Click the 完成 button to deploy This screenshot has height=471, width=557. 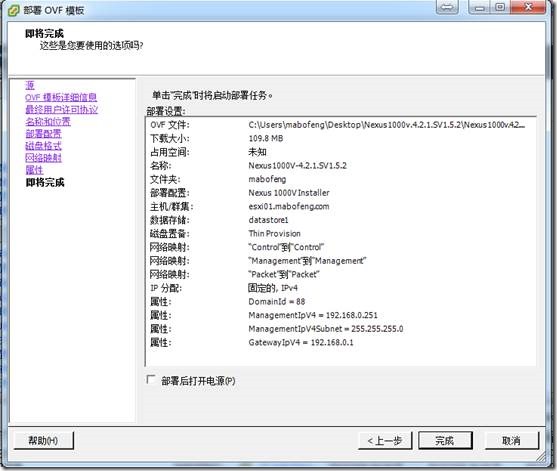(445, 441)
